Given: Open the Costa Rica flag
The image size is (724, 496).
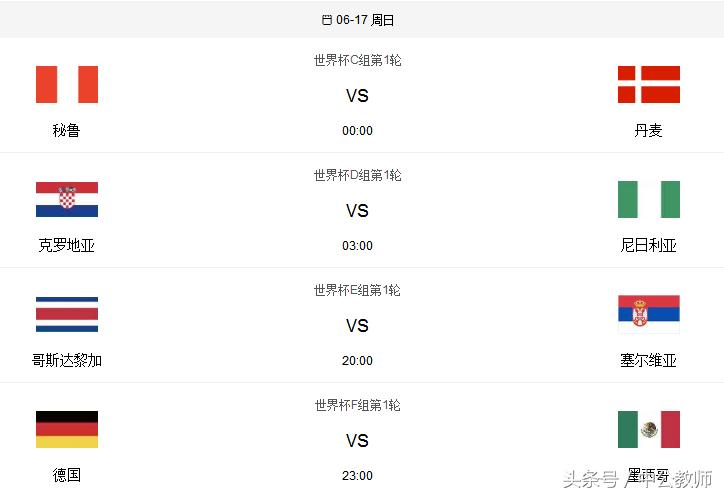Looking at the screenshot, I should (x=67, y=315).
